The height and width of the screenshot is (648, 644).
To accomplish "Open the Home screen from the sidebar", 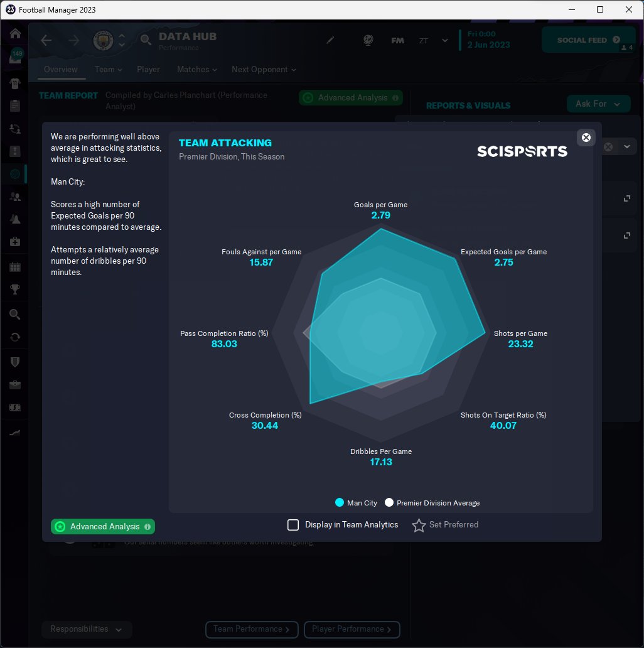I will click(x=15, y=33).
